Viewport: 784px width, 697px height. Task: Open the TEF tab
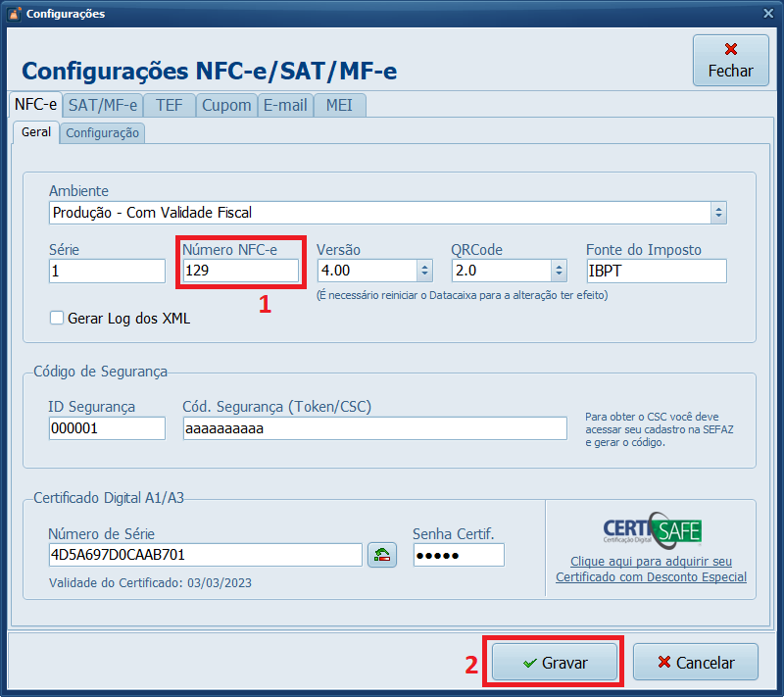(x=170, y=105)
